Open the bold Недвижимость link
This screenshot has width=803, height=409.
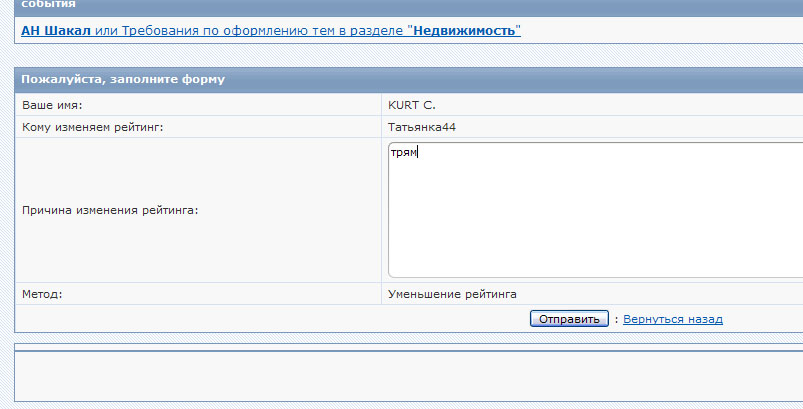465,31
